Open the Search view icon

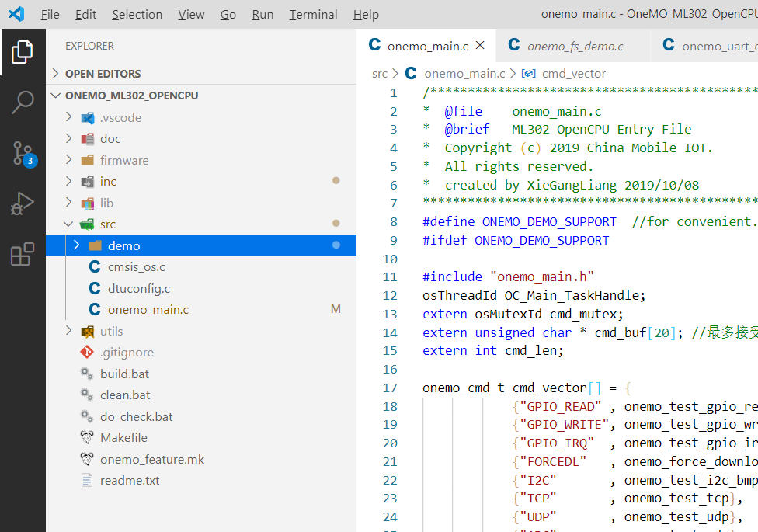23,102
